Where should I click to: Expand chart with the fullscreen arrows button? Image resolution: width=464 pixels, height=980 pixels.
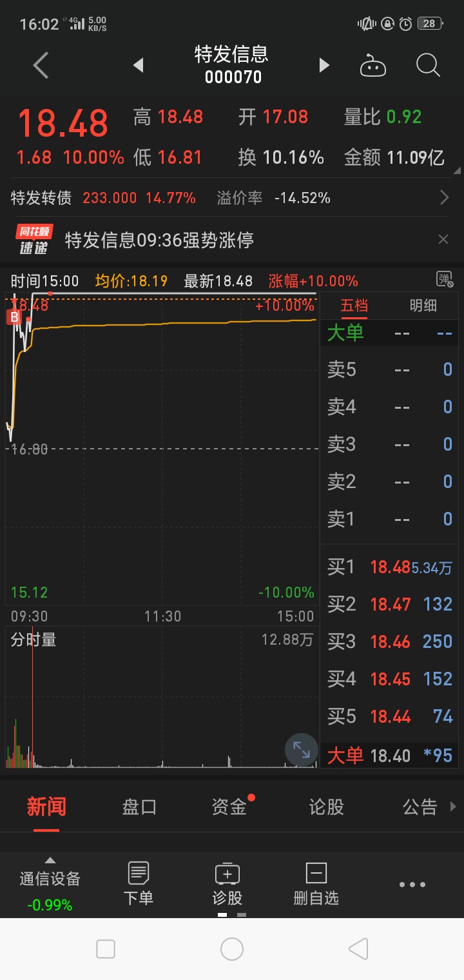[302, 749]
